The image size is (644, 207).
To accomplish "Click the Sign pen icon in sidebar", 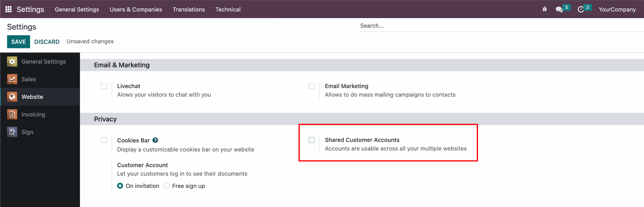I will [12, 132].
